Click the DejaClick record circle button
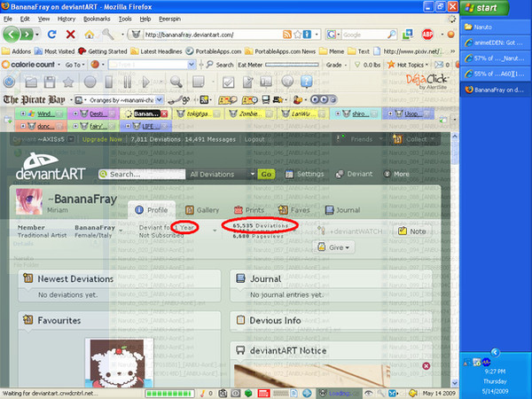Screen dimensions: 532x399 90,82
